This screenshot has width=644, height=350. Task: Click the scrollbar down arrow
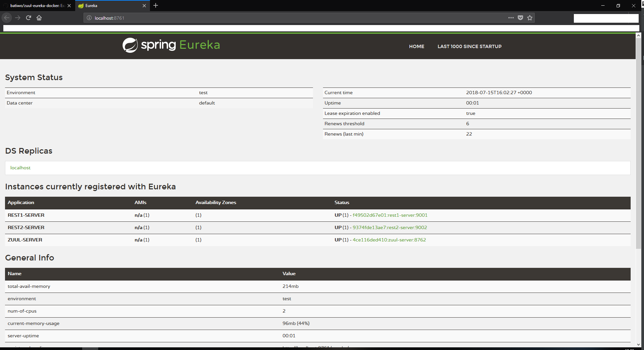pyautogui.click(x=638, y=344)
